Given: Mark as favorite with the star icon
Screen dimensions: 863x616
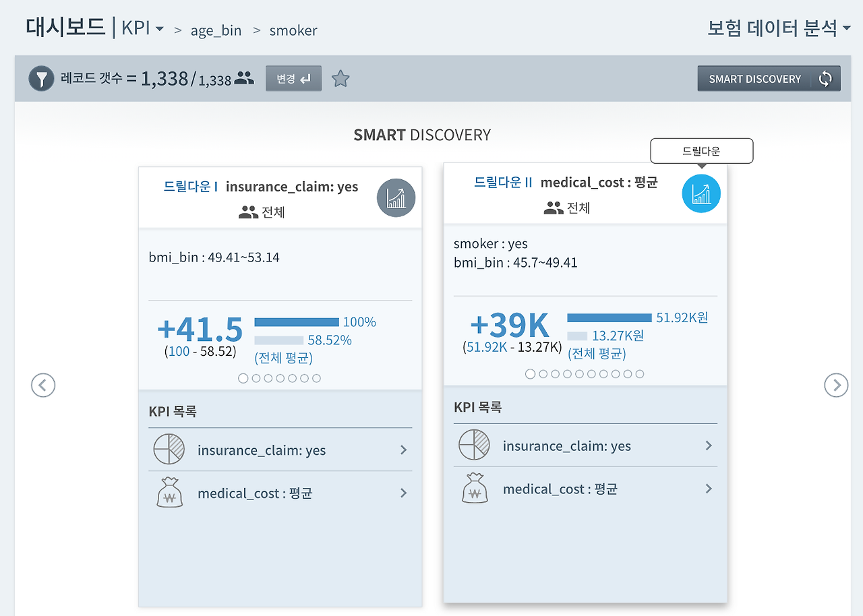Looking at the screenshot, I should click(340, 79).
